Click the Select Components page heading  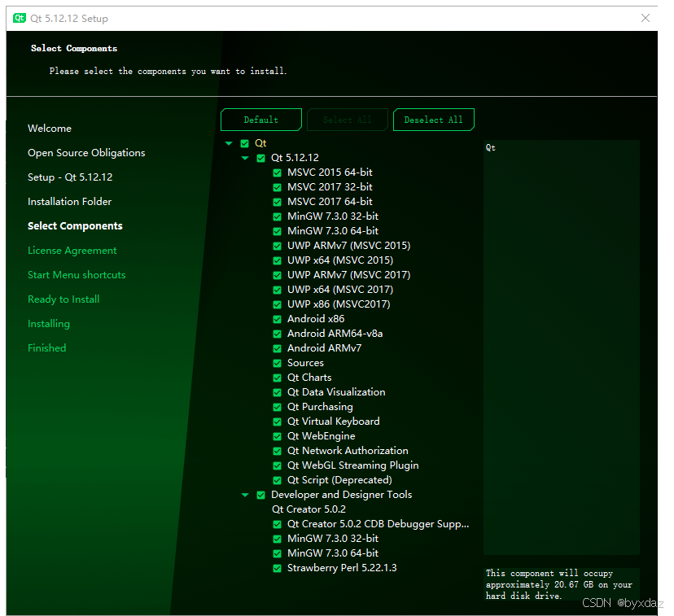[x=74, y=48]
